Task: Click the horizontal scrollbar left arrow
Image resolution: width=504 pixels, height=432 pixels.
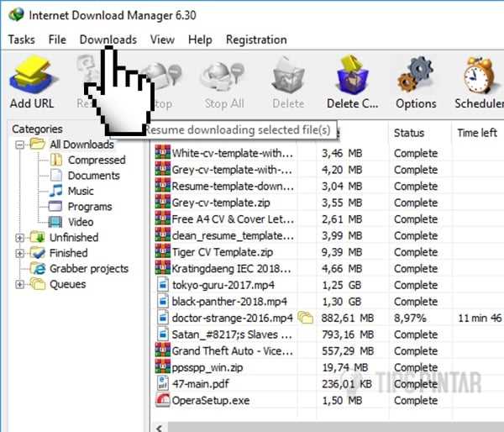Action: point(159,428)
